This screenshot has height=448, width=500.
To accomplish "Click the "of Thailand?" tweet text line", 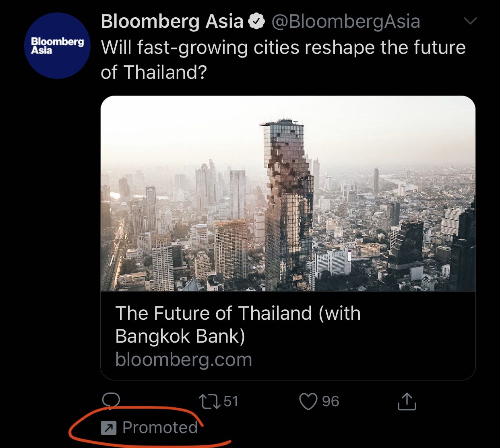I will (153, 72).
